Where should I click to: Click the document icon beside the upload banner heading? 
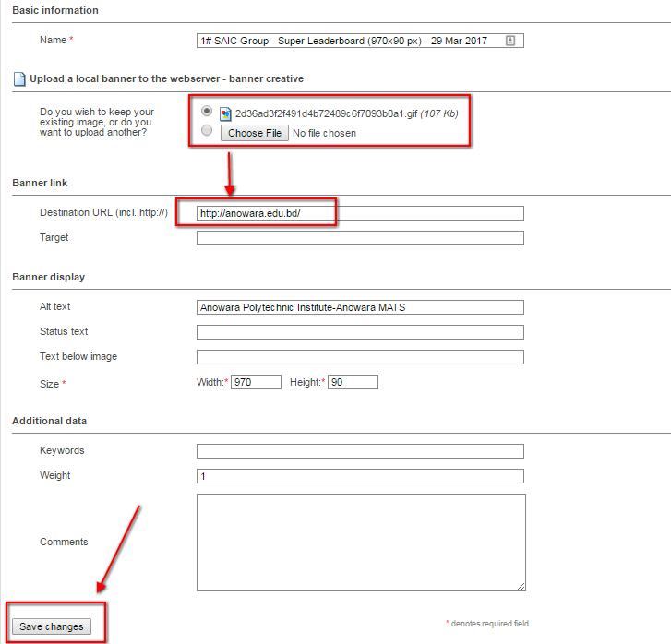[x=19, y=79]
